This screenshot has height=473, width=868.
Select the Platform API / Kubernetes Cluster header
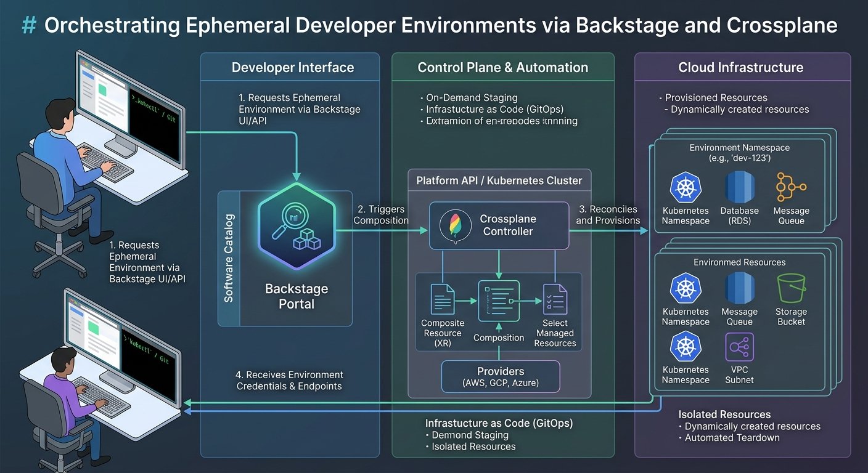499,180
